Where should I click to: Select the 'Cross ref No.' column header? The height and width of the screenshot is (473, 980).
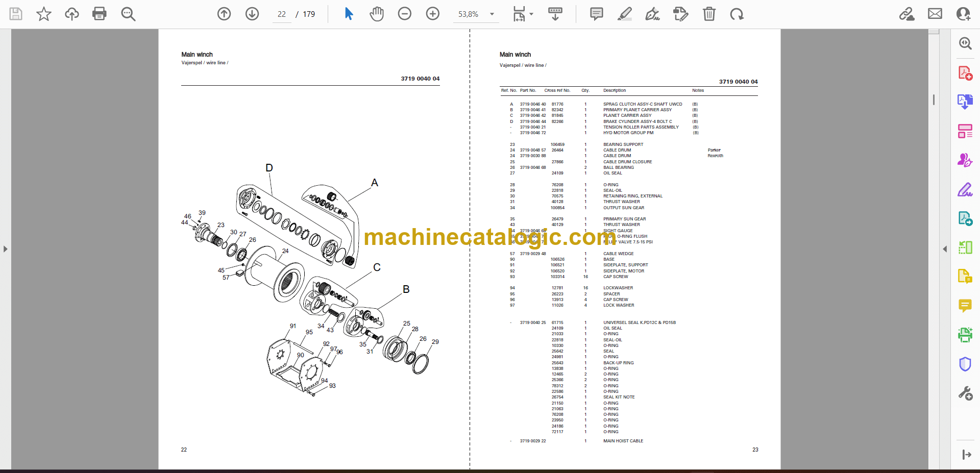pos(557,90)
